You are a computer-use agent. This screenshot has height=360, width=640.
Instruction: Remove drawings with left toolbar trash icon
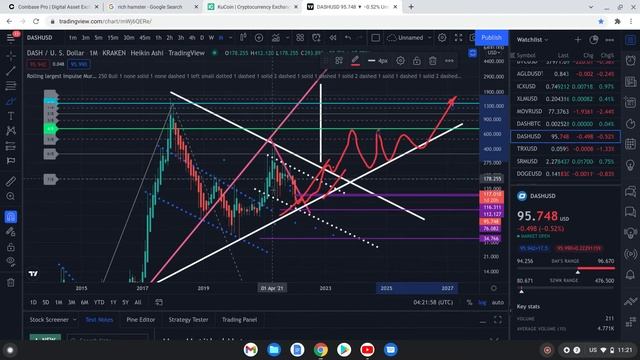11,282
